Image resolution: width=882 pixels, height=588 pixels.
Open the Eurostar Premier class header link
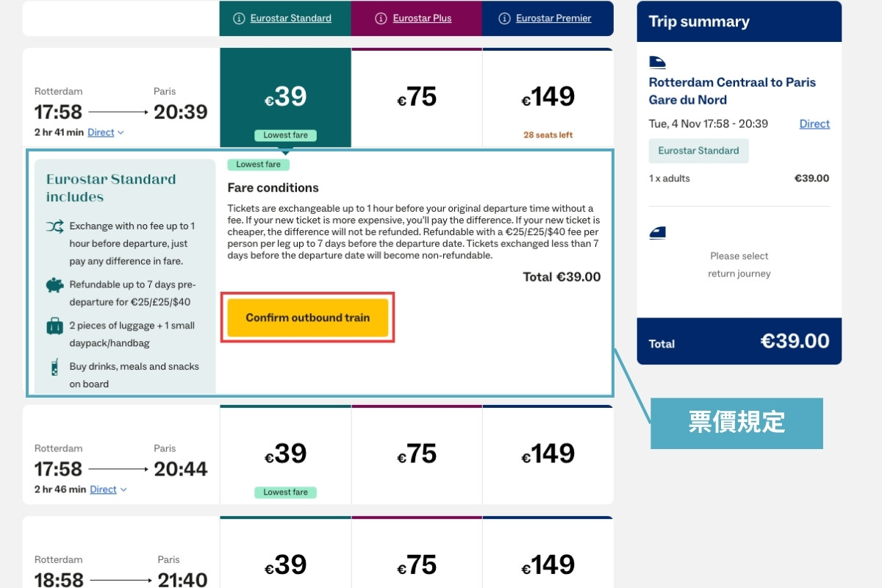pyautogui.click(x=553, y=18)
